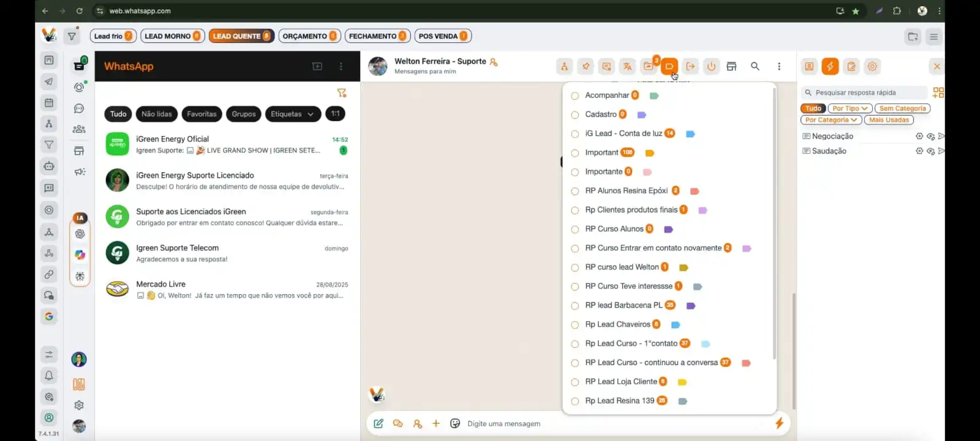The width and height of the screenshot is (980, 441).
Task: Select the lightning quick replies panel icon
Action: (830, 66)
